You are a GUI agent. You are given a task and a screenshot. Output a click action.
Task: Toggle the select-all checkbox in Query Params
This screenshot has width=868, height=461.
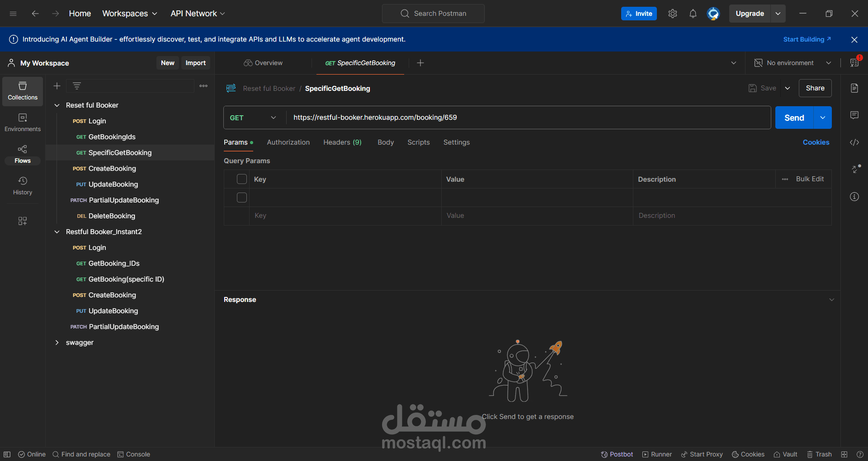click(242, 179)
